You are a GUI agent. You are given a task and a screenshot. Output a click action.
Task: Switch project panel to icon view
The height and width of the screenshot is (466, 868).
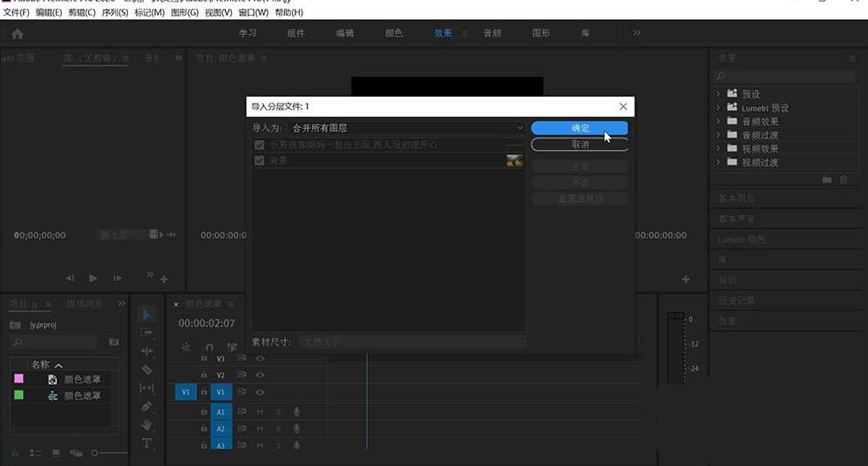56,453
